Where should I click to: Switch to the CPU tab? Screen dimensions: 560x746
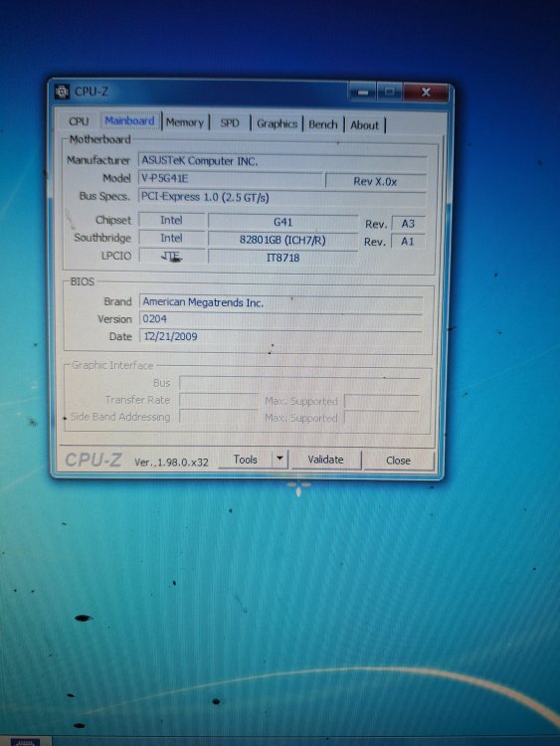(x=79, y=121)
